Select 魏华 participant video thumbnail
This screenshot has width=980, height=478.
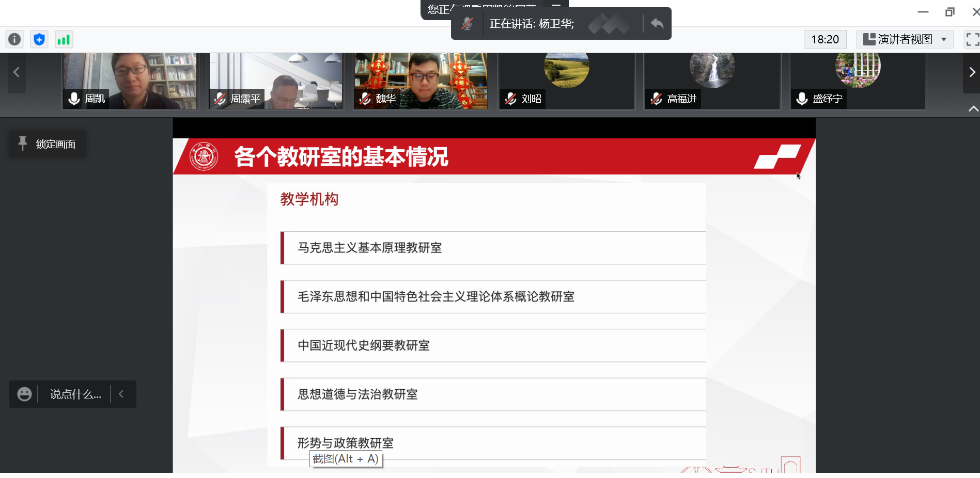[421, 81]
